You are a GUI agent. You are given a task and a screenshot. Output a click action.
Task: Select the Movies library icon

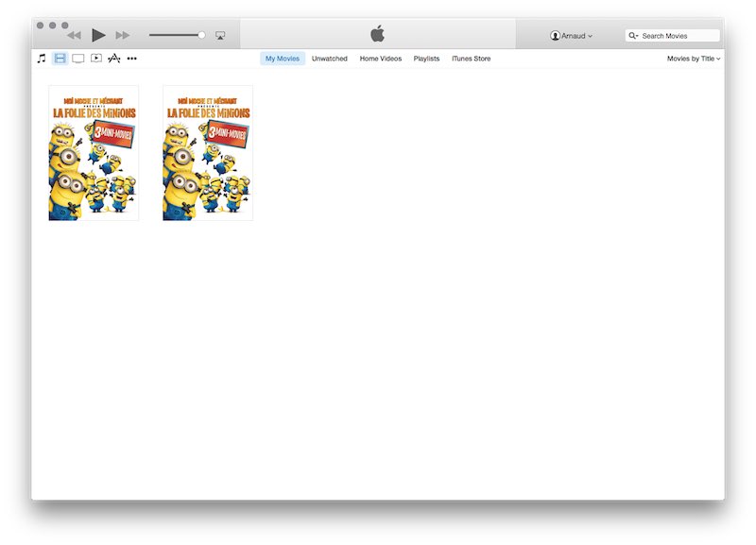(x=60, y=59)
